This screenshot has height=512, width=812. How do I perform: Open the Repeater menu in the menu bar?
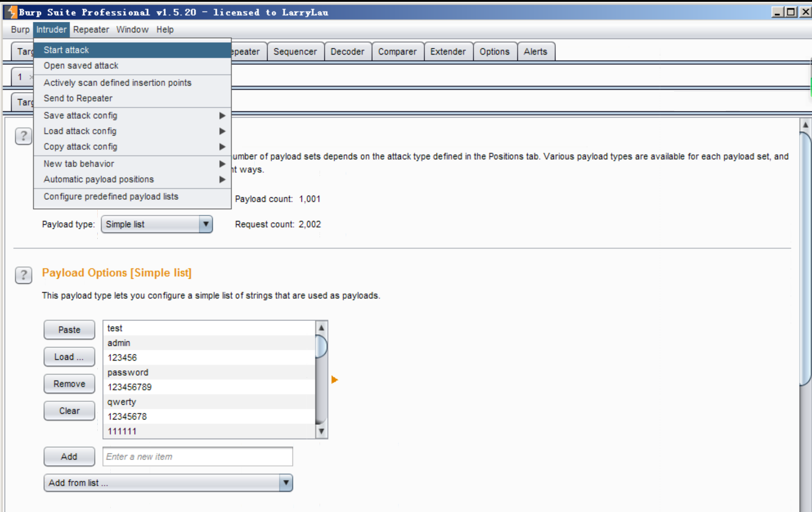tap(91, 30)
